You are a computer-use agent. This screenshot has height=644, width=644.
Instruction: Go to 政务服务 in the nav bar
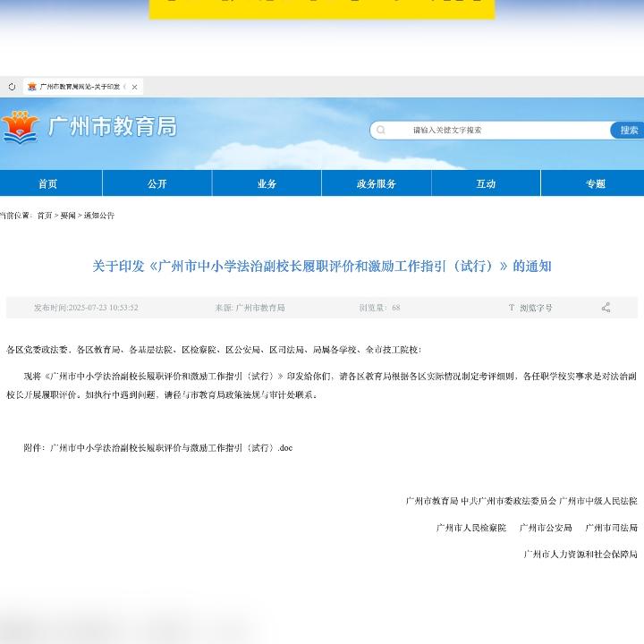[377, 183]
